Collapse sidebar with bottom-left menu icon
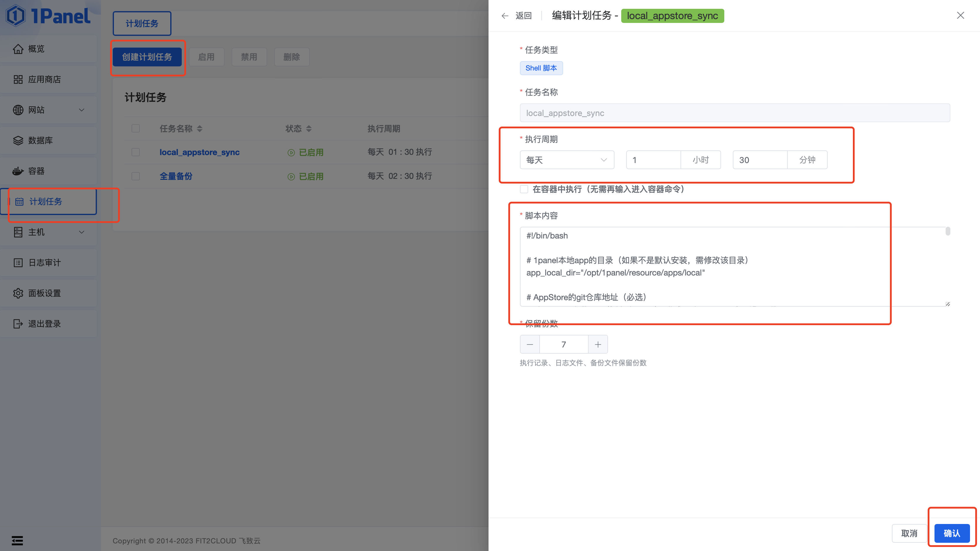This screenshot has height=551, width=980. tap(17, 540)
